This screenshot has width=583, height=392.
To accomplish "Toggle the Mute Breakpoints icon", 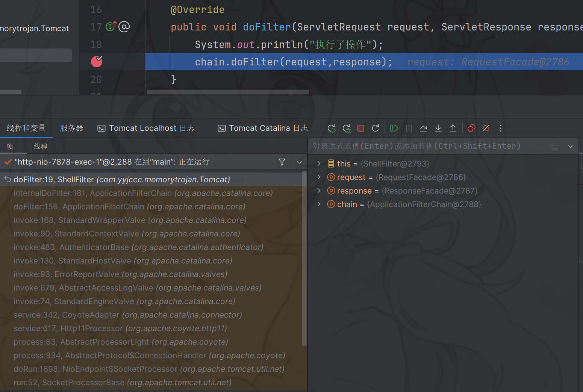I will tap(486, 129).
